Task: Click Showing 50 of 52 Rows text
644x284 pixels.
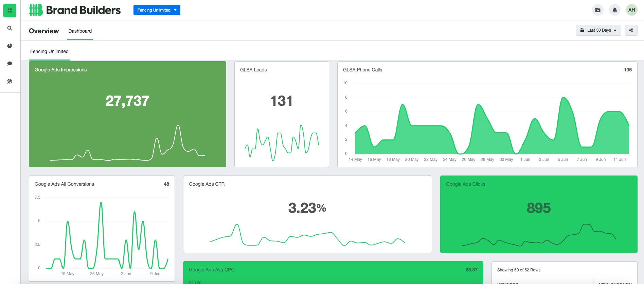Action: tap(519, 270)
